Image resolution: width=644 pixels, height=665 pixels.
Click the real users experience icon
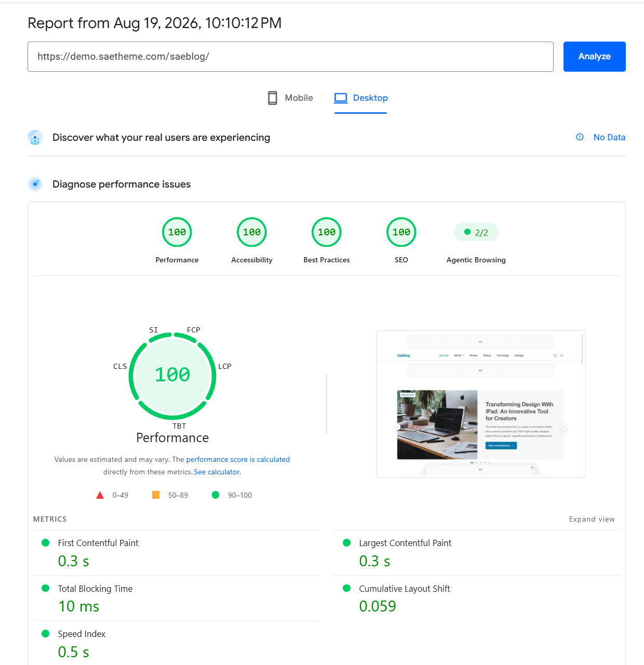click(35, 138)
